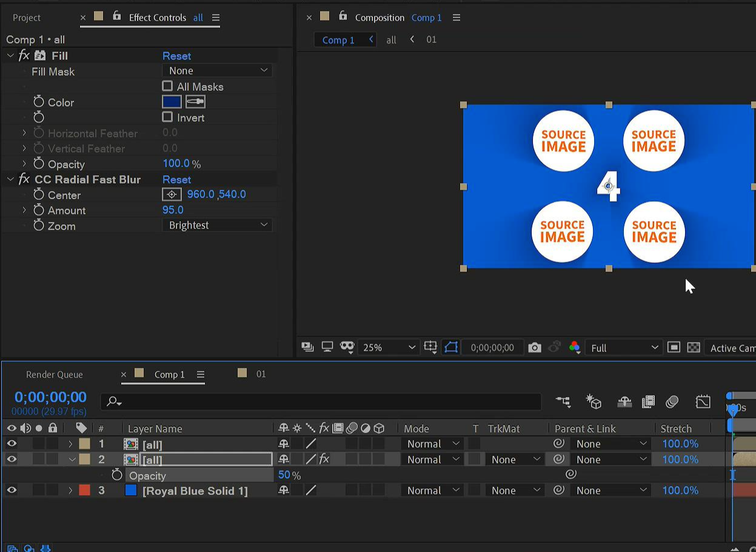This screenshot has height=552, width=756.
Task: Click the Color eyedropper icon in Fill effect
Action: click(x=195, y=102)
